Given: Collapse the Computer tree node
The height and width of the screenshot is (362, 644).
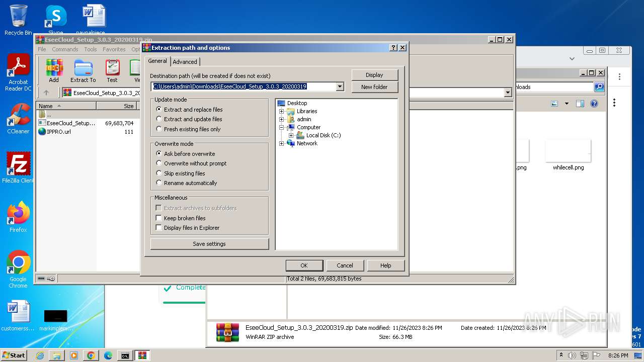Looking at the screenshot, I should 282,127.
